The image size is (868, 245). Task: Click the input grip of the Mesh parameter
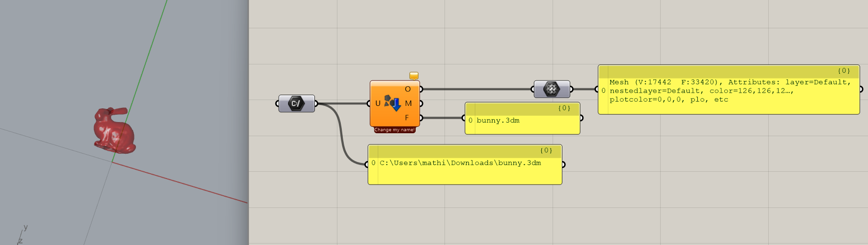[x=533, y=89]
